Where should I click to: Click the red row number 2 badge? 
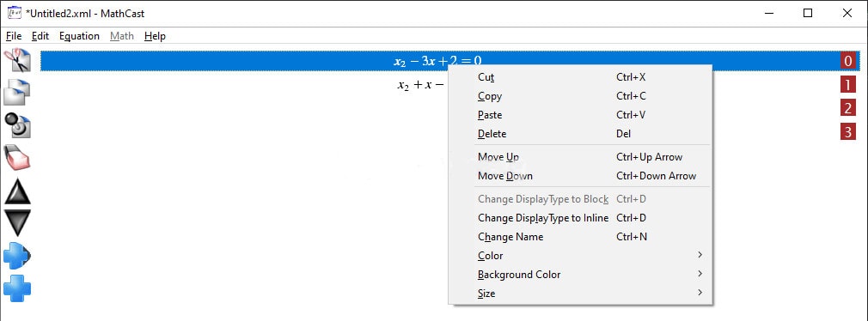point(848,108)
